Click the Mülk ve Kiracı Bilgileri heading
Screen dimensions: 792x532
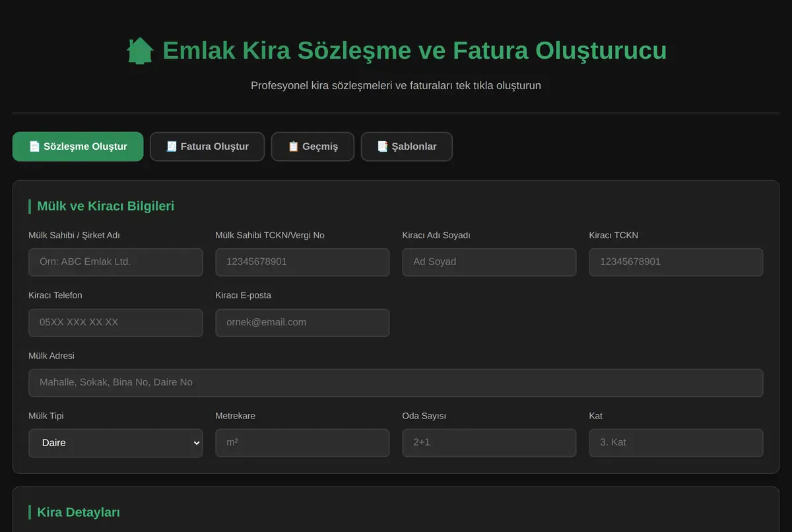pyautogui.click(x=106, y=206)
